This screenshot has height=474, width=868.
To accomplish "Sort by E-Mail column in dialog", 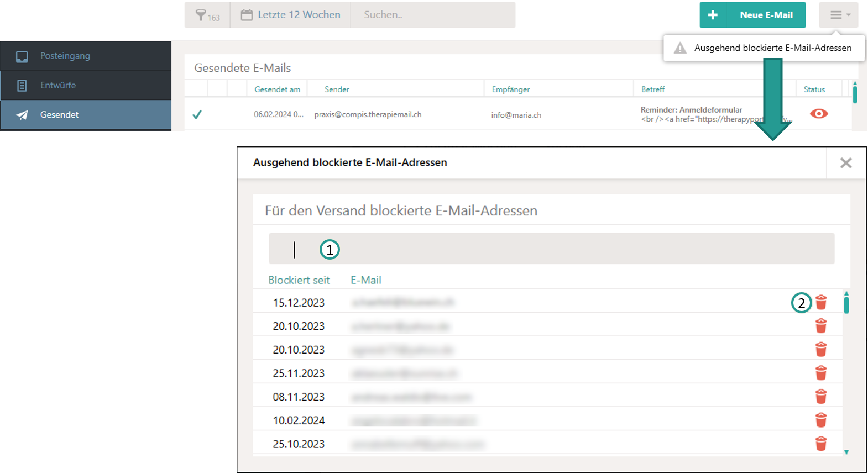I will click(x=366, y=280).
